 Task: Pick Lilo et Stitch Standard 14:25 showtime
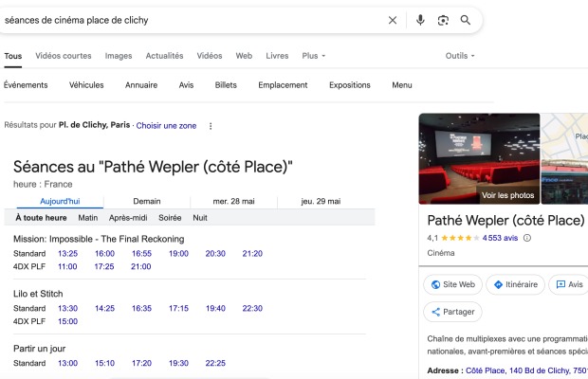pos(104,308)
